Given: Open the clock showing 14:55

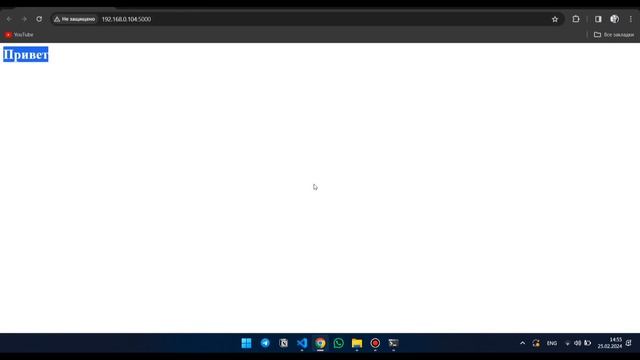Looking at the screenshot, I should [610, 343].
